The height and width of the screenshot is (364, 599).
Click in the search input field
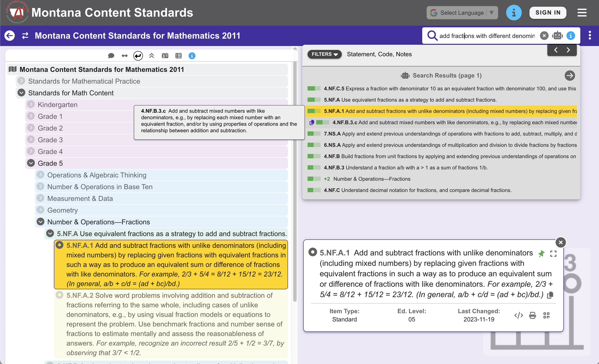[487, 36]
